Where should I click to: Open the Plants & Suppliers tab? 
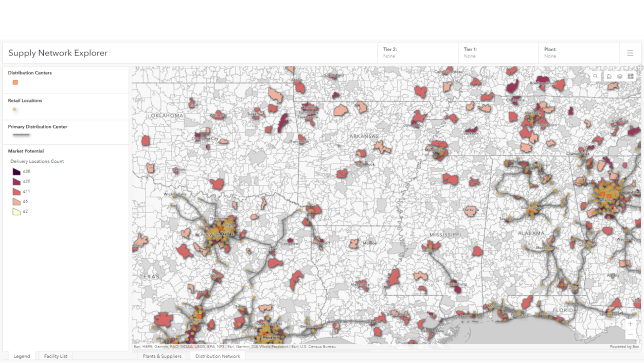pyautogui.click(x=162, y=356)
